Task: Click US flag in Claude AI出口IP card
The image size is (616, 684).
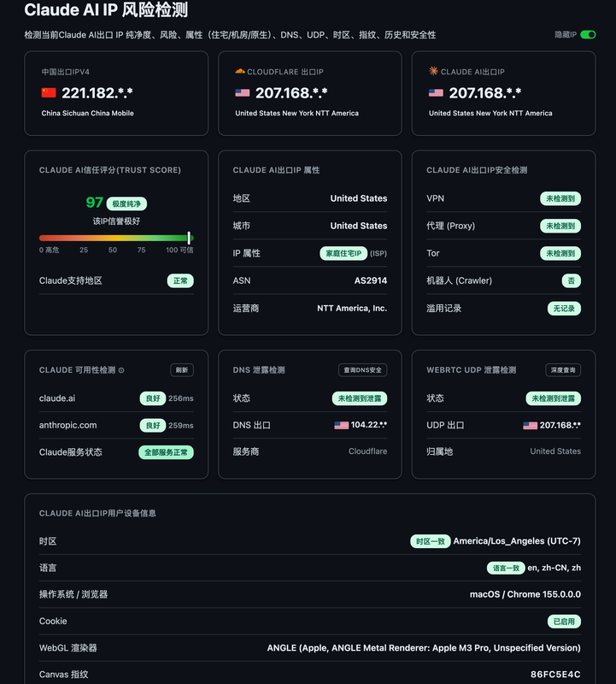Action: (x=436, y=92)
